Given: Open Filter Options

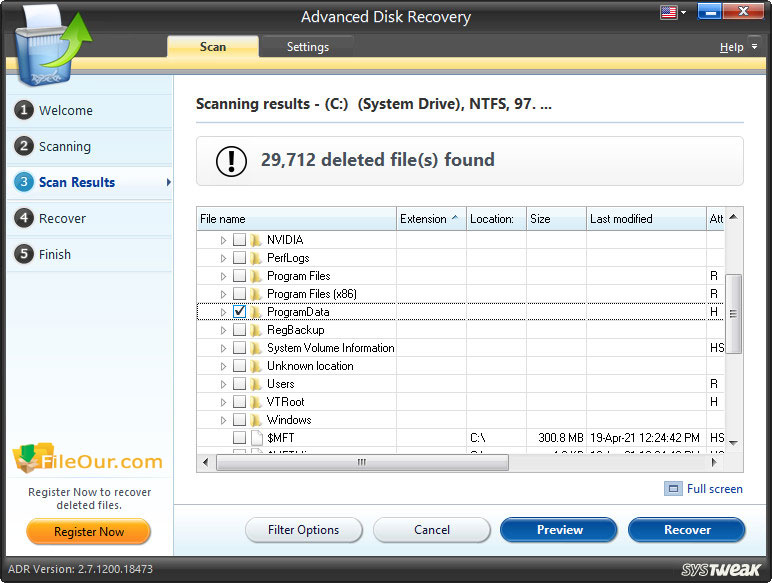Looking at the screenshot, I should [304, 530].
